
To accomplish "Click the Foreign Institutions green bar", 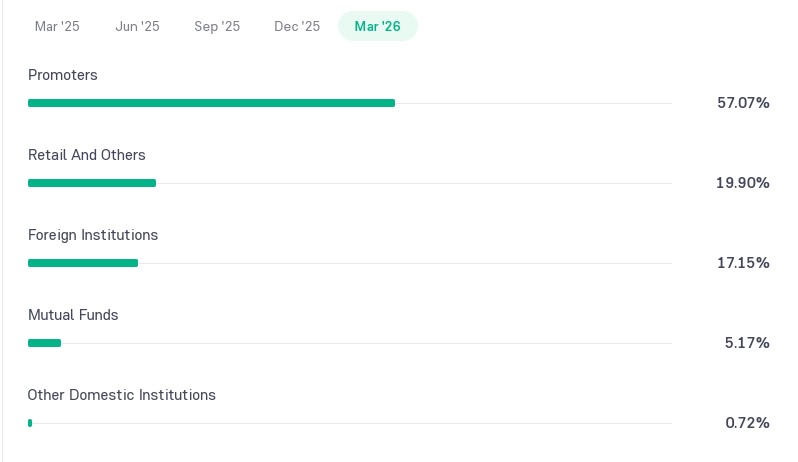I will [x=83, y=263].
